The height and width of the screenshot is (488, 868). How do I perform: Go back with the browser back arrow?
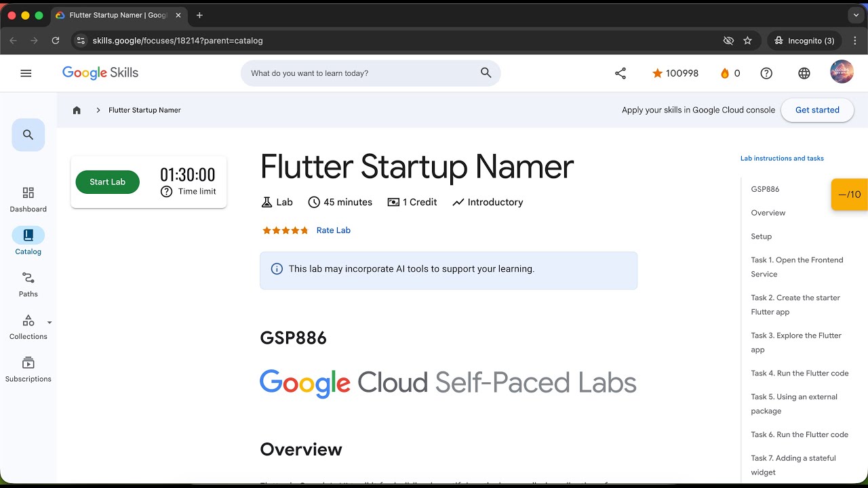[x=13, y=41]
